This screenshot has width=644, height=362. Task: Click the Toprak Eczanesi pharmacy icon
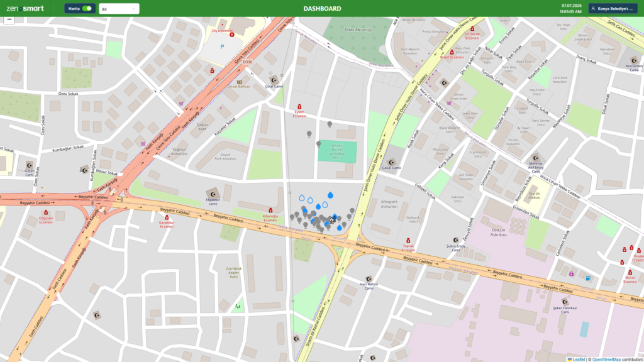(408, 241)
